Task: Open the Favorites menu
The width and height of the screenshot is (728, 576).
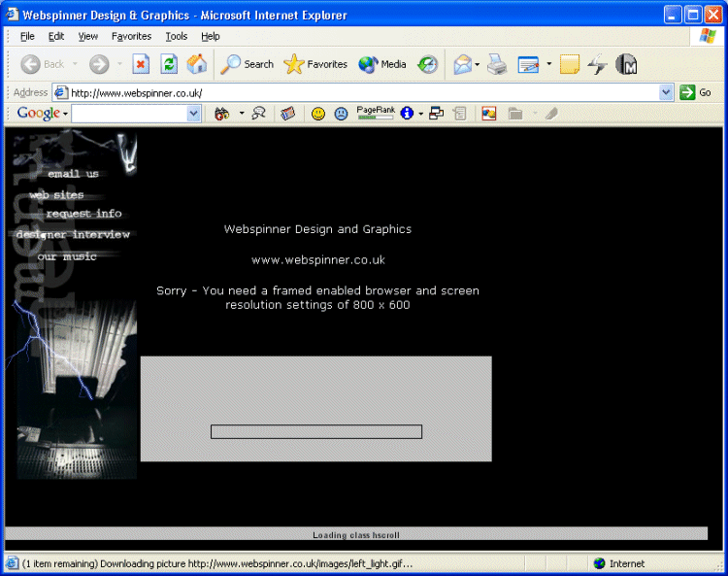Action: click(131, 36)
